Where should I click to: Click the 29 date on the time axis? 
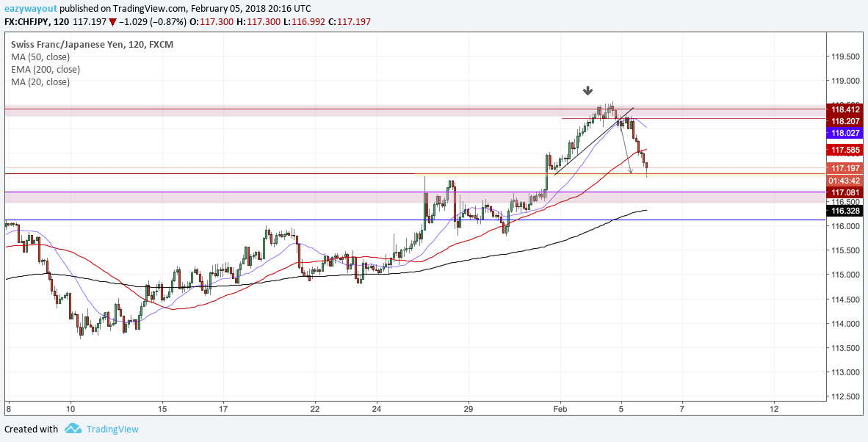tap(469, 409)
